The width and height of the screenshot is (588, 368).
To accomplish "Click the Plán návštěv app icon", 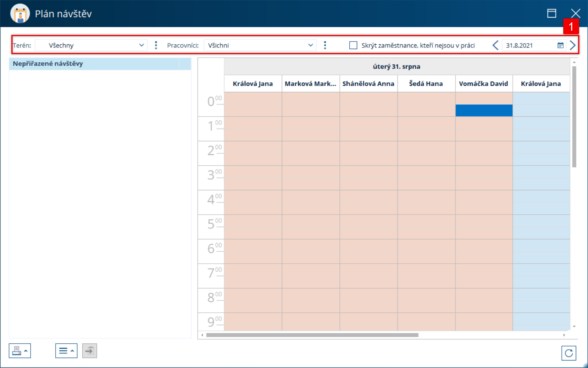I will [20, 14].
